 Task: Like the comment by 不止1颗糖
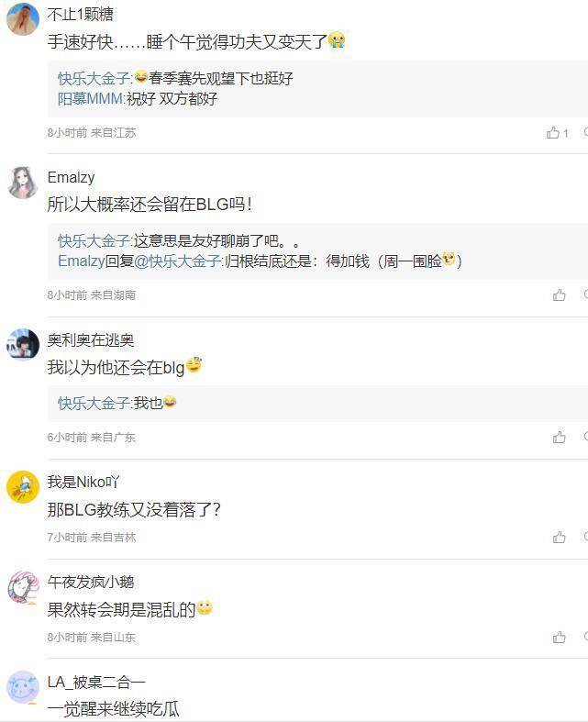[x=553, y=133]
